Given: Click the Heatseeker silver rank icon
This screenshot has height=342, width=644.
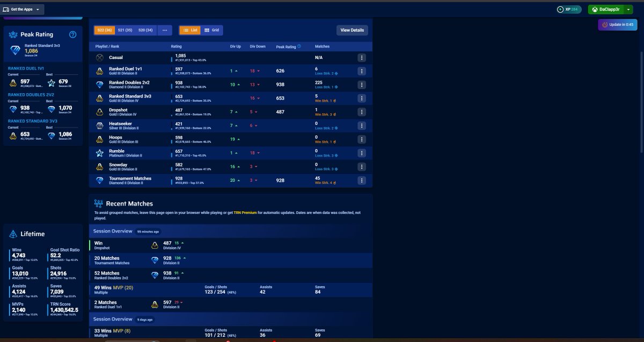Looking at the screenshot, I should [99, 125].
